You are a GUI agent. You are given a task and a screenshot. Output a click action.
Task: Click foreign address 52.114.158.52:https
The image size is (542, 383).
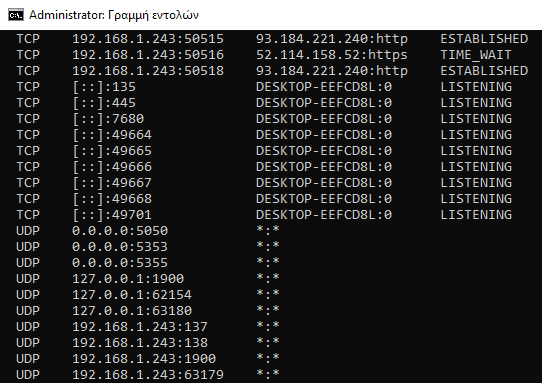point(331,55)
